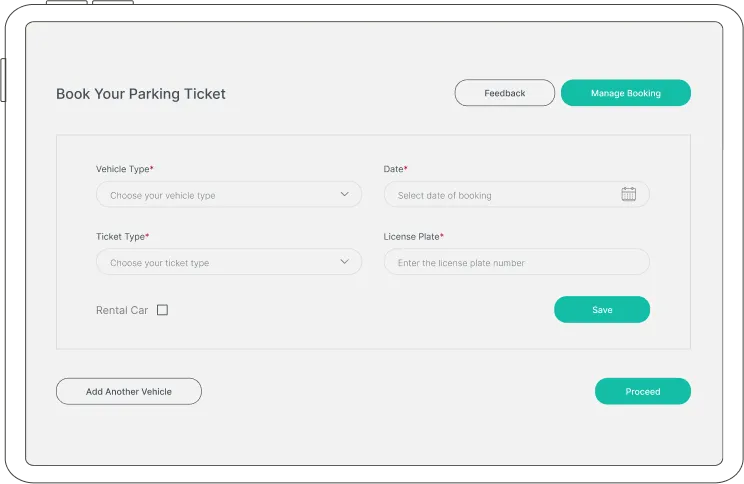The width and height of the screenshot is (744, 484).
Task: Click the Ticket Type field label
Action: coord(120,237)
